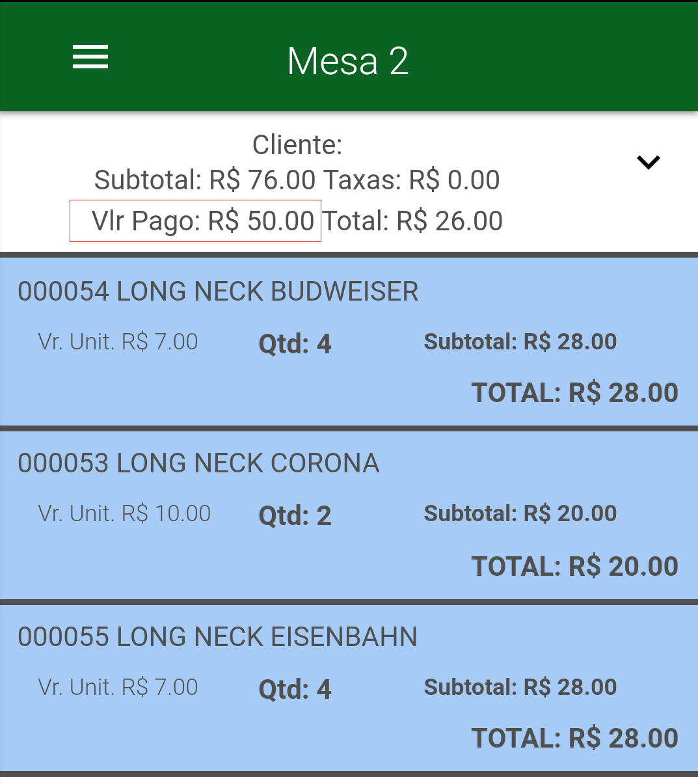Tap Subtotal R$ 76.00 in the summary
This screenshot has height=784, width=698.
tap(205, 180)
